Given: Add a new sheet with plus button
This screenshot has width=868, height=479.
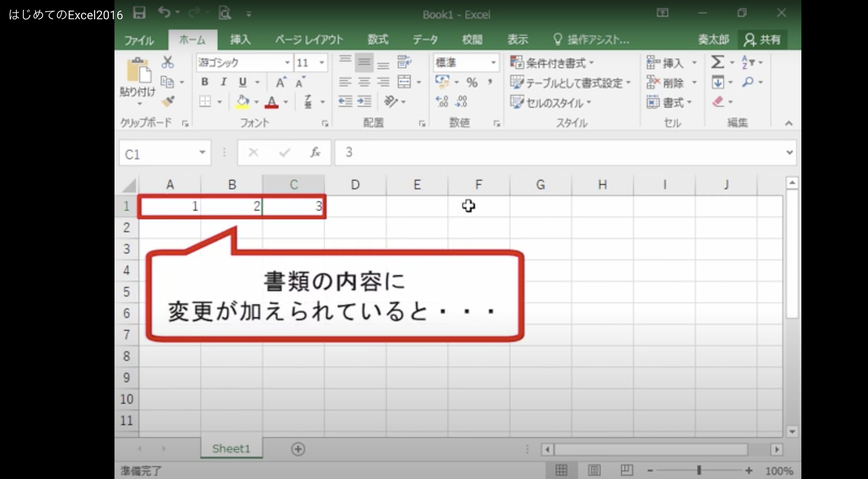Looking at the screenshot, I should tap(298, 449).
